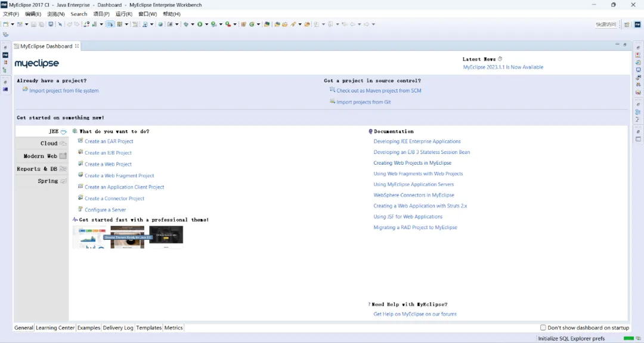Click the New wizard toolbar icon
The height and width of the screenshot is (343, 644).
pyautogui.click(x=6, y=24)
